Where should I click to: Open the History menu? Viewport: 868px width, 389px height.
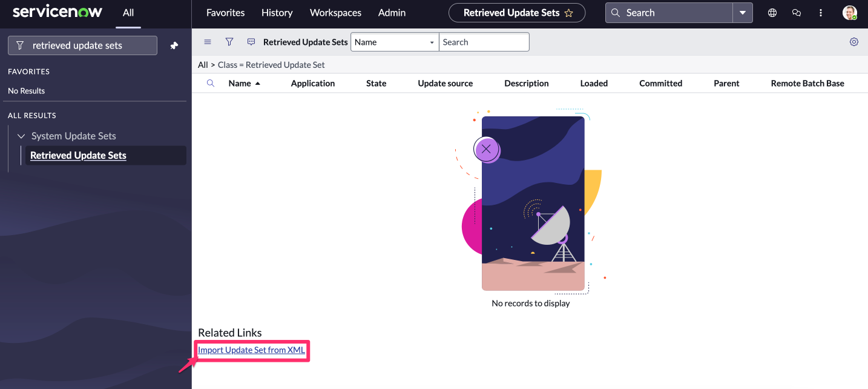pos(277,12)
